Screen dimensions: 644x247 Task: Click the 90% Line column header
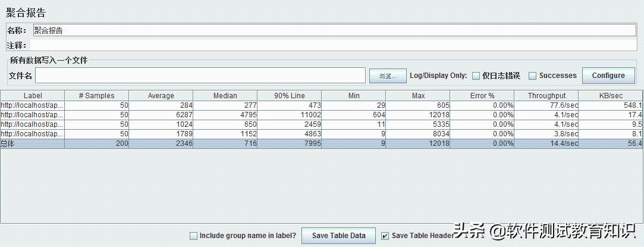pos(289,96)
